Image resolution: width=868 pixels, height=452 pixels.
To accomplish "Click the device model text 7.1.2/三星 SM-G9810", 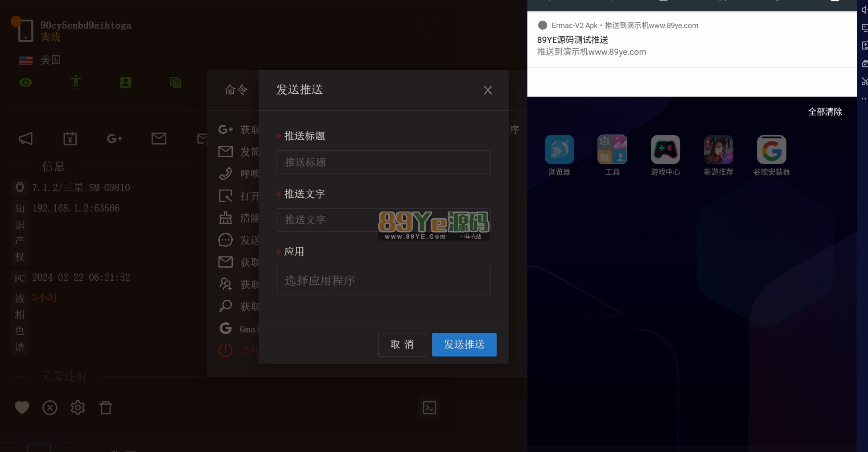I will (x=81, y=188).
